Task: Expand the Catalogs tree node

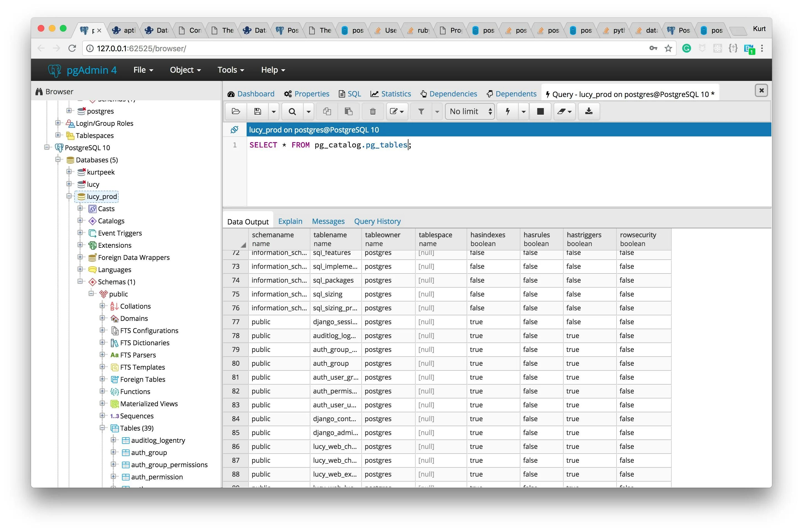Action: click(x=80, y=221)
